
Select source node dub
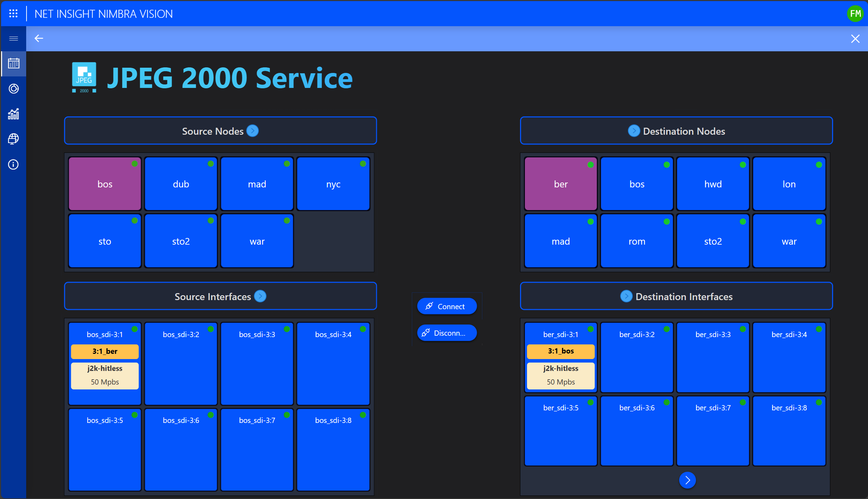pos(181,184)
